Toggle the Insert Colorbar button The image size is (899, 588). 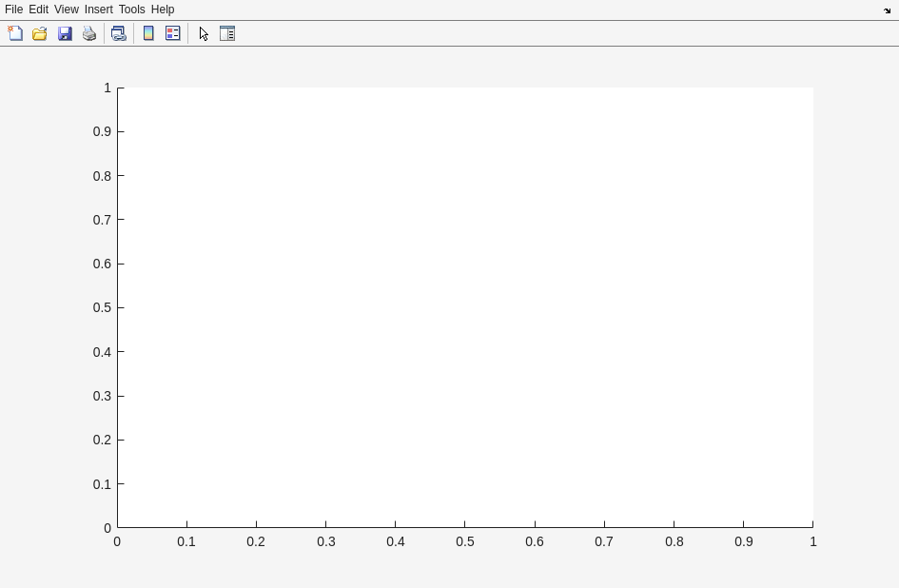pyautogui.click(x=148, y=33)
